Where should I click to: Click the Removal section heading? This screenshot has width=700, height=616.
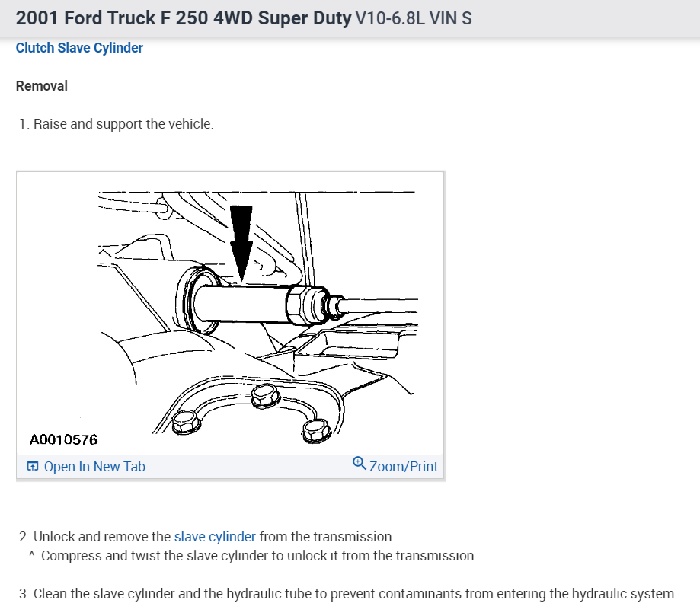42,86
